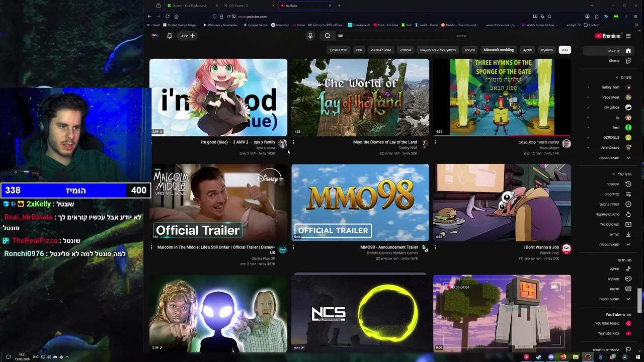644x362 pixels.
Task: Open Google Gemini bookmark
Action: tap(256, 25)
